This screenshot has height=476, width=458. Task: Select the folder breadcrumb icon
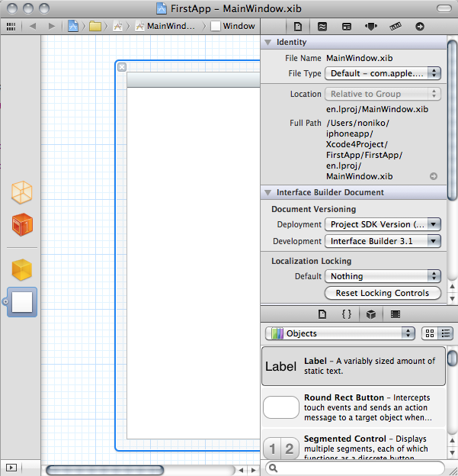(x=95, y=27)
